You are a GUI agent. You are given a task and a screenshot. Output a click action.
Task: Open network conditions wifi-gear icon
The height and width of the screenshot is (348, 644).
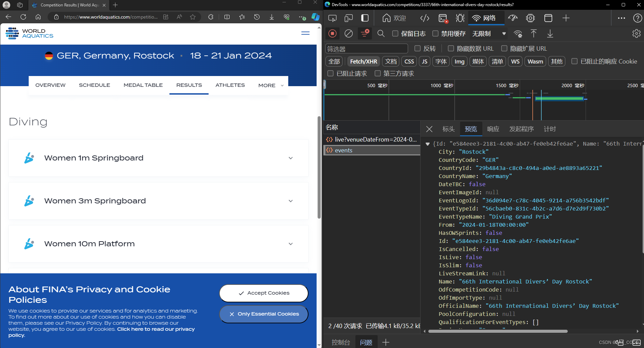coord(518,33)
